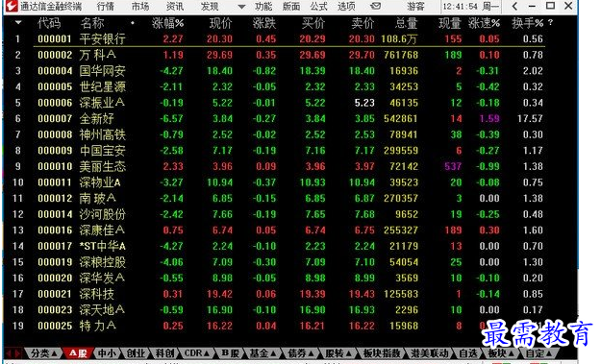Screen dimensions: 601x364
Task: Click the red right arrow in bottom tab bar
Action: 18,352
